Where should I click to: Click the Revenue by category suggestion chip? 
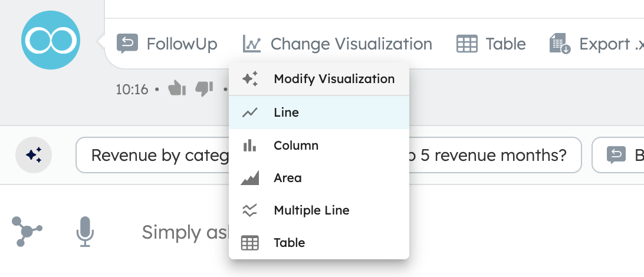tap(152, 155)
